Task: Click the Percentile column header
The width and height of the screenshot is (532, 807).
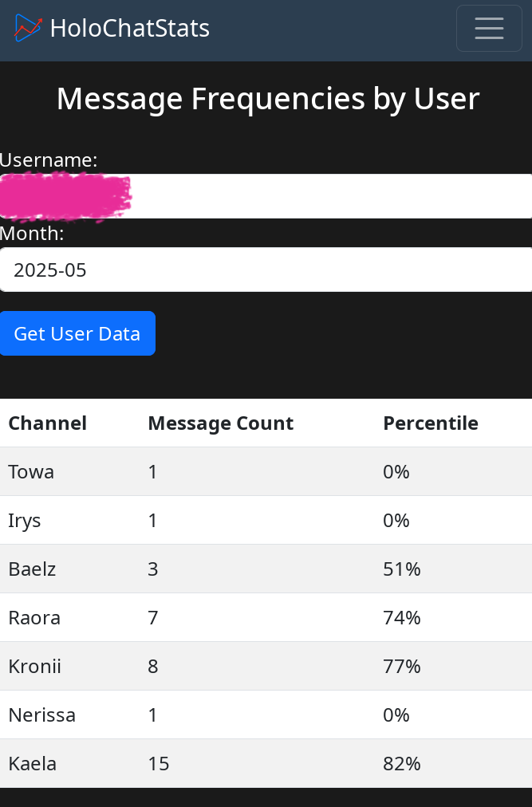Action: pyautogui.click(x=431, y=423)
